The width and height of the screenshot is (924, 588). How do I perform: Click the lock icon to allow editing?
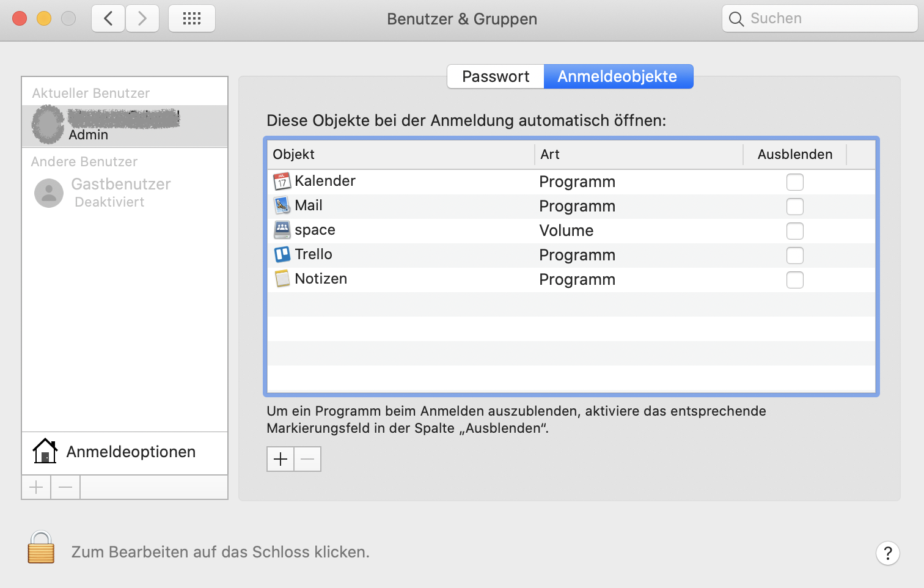(41, 547)
